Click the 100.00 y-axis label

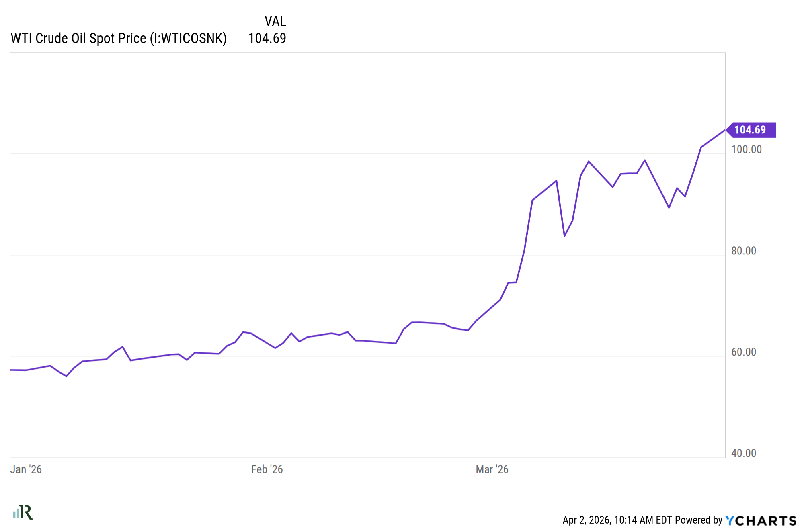746,149
